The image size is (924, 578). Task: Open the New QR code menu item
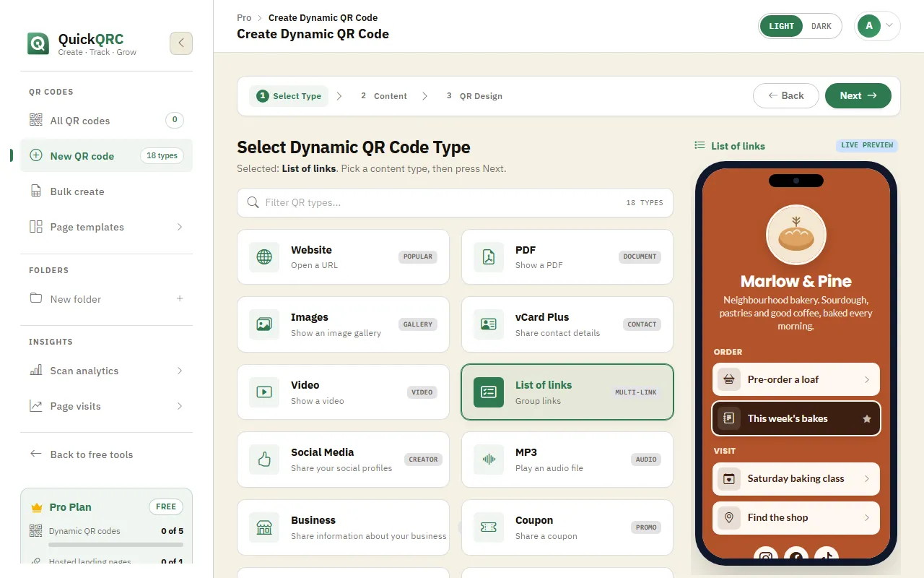107,155
